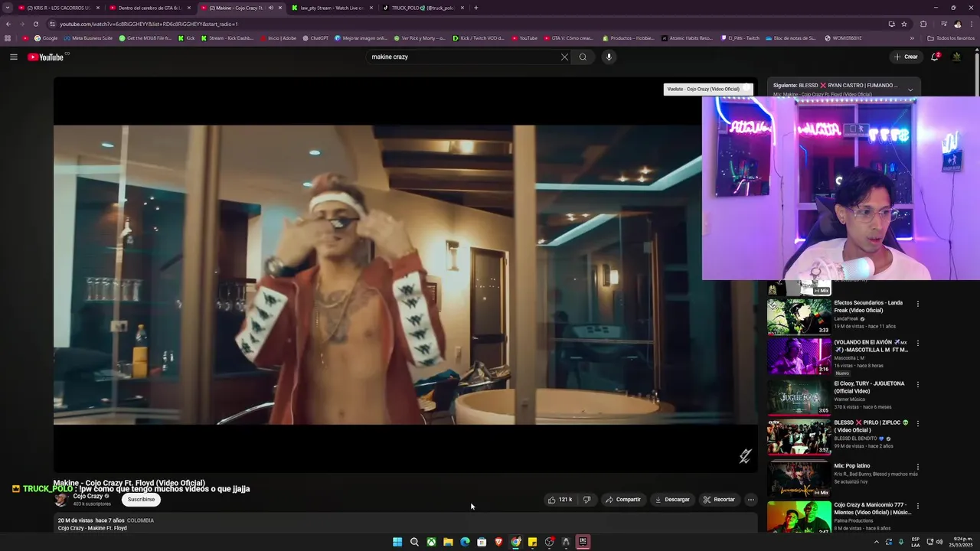Screen dimensions: 980x551
Task: Open the Cojo Crazy channel avatar
Action: click(61, 500)
